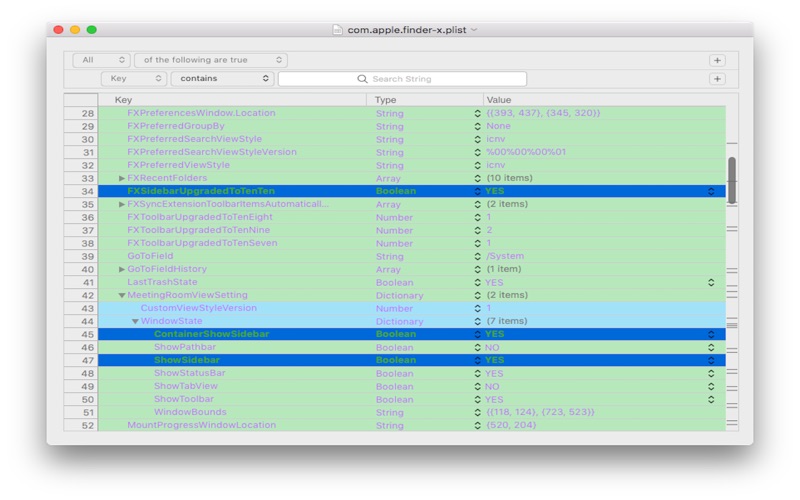
Task: Change type of FXPreferredSearchViewStyle row
Action: click(x=477, y=139)
